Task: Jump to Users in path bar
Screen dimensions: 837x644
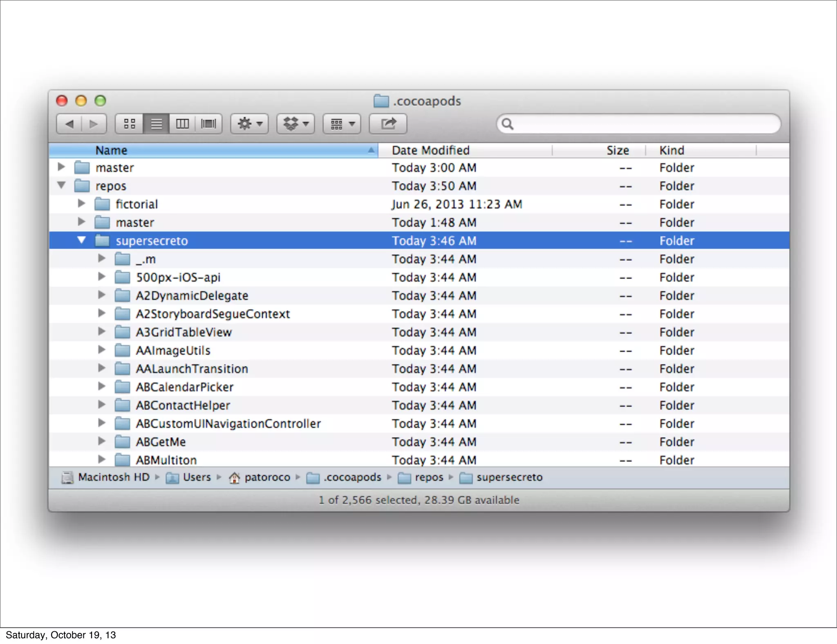Action: tap(196, 477)
